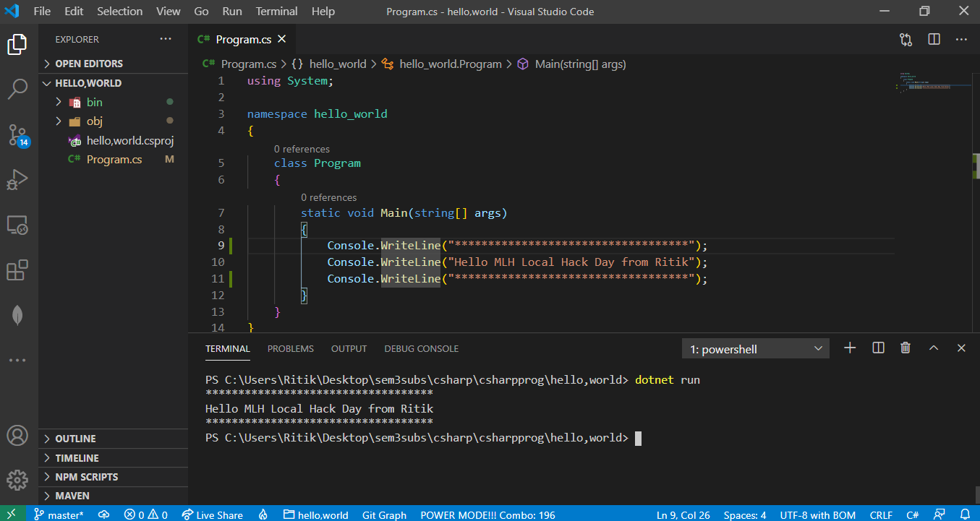The image size is (980, 521).
Task: Open the Accounts menu icon
Action: pyautogui.click(x=17, y=436)
